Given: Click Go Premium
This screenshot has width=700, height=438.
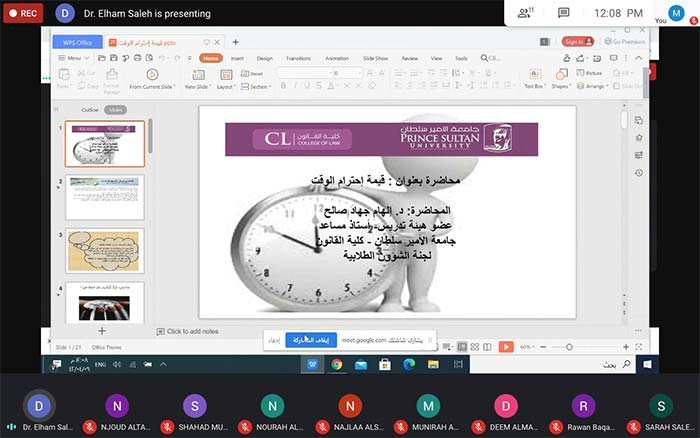Looking at the screenshot, I should (x=625, y=42).
